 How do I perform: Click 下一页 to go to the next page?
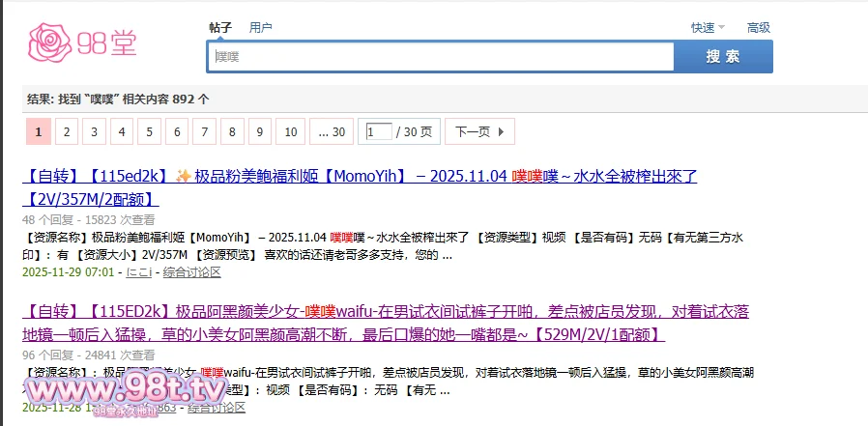pos(480,131)
